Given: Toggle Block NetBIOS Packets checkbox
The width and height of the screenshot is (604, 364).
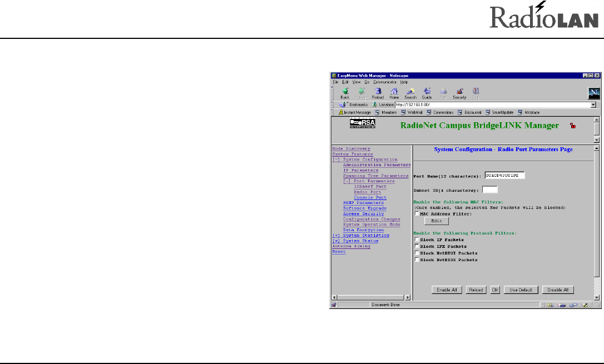Looking at the screenshot, I should pos(417,260).
